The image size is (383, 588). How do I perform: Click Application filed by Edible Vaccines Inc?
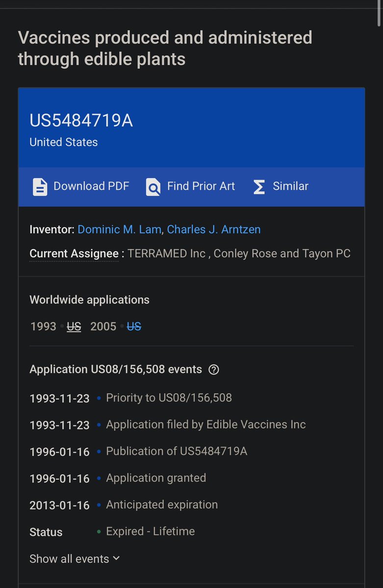click(206, 425)
